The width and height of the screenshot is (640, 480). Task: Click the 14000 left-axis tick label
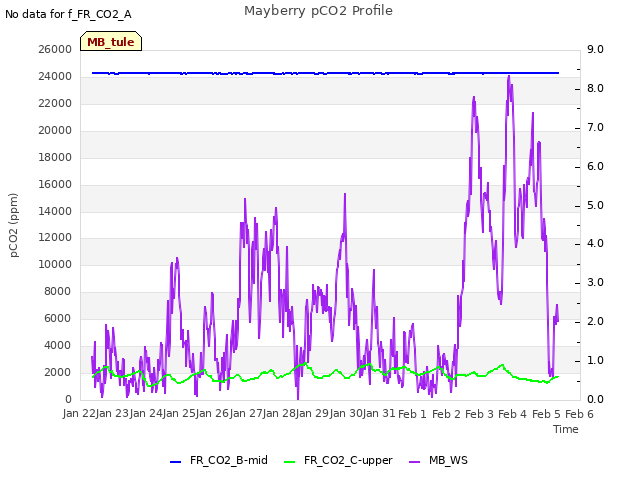coord(55,211)
